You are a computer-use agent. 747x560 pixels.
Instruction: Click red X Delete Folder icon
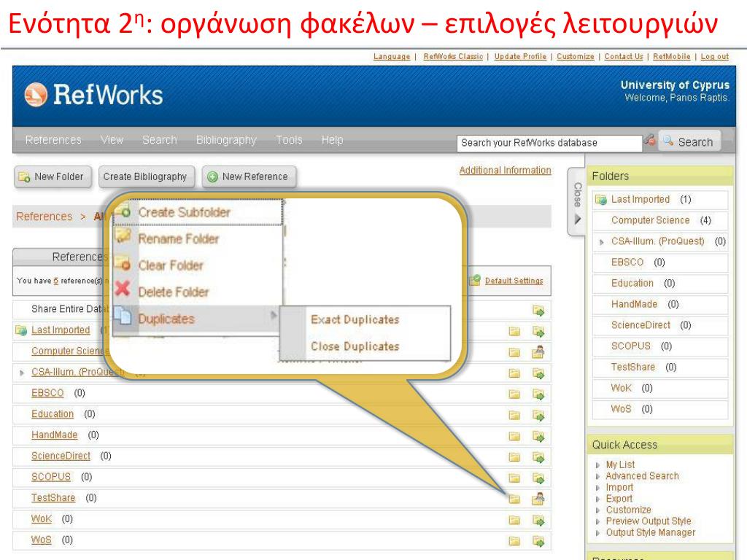[x=123, y=288]
